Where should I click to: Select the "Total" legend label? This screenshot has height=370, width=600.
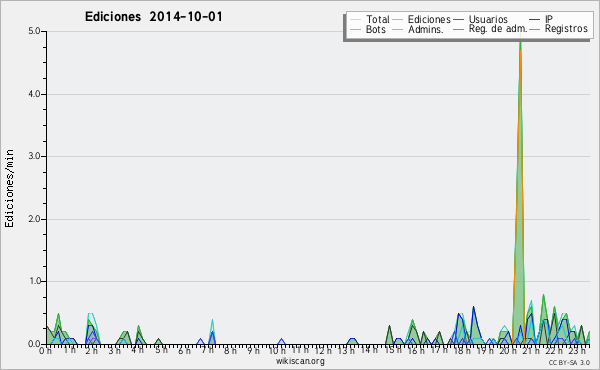tap(378, 19)
